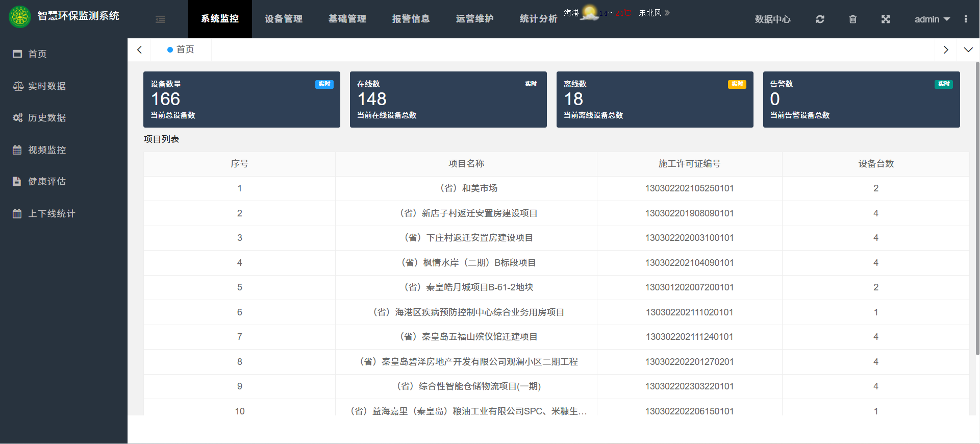Viewport: 980px width, 444px height.
Task: Open 视频监控 in the sidebar
Action: click(47, 150)
